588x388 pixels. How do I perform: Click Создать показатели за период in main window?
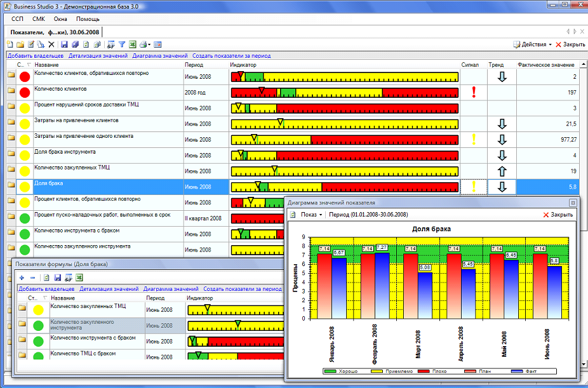click(x=231, y=56)
